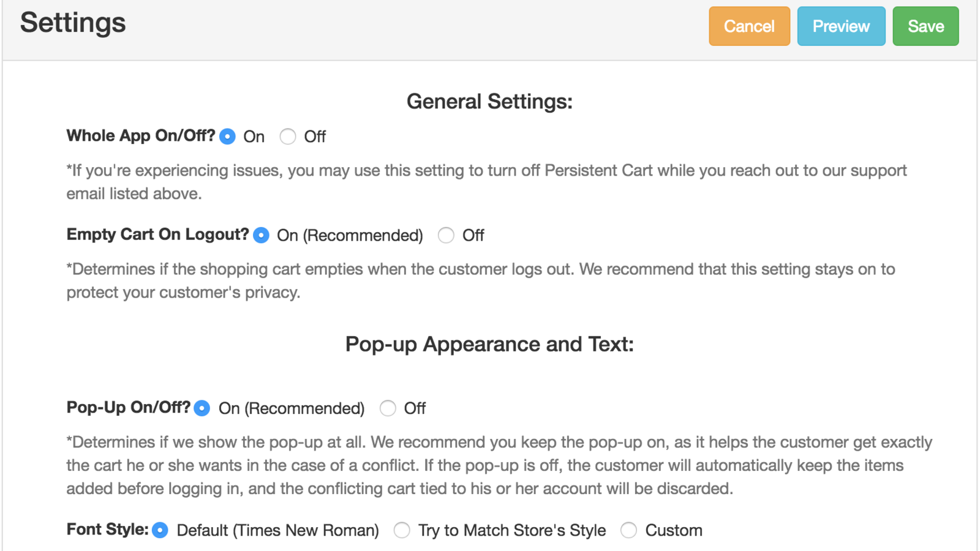Open the Preview

coord(840,26)
